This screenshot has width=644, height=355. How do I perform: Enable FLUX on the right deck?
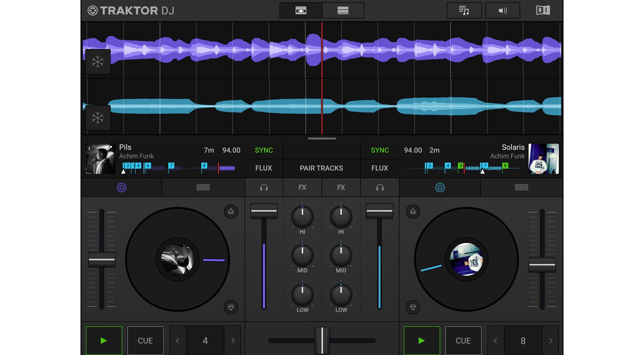(380, 168)
